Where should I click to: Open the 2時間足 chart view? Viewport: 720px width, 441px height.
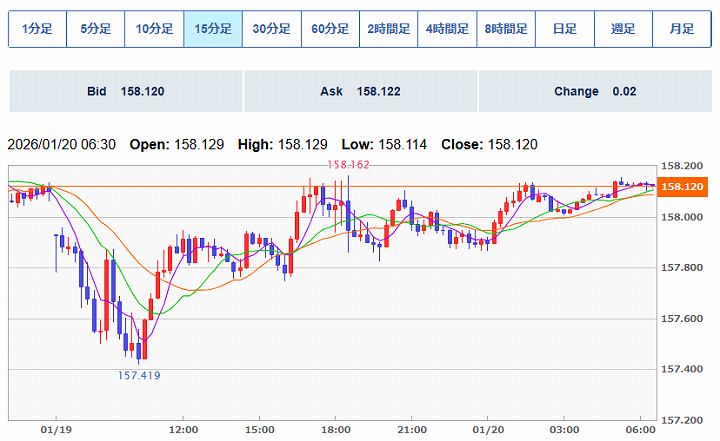point(389,29)
